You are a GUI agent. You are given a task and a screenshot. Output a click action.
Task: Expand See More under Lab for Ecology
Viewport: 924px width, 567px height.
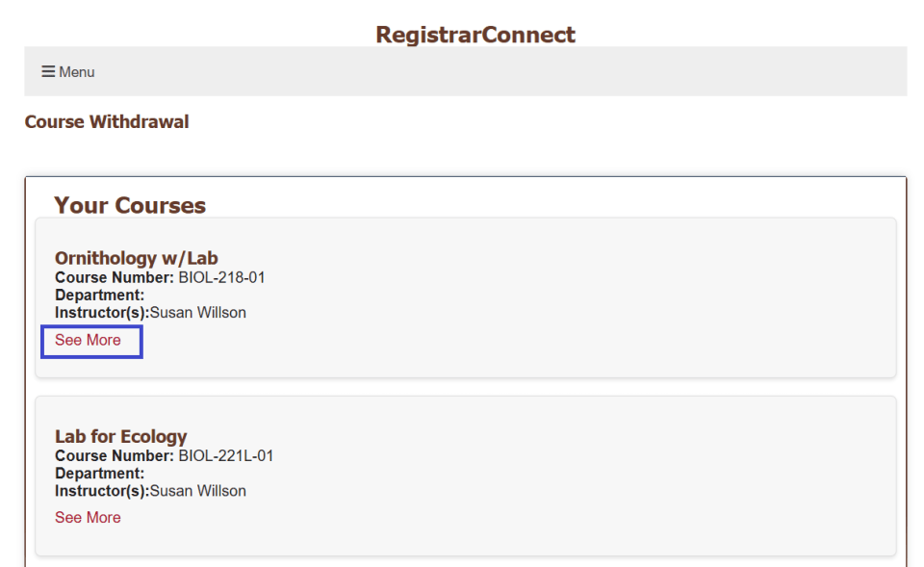[x=89, y=518]
